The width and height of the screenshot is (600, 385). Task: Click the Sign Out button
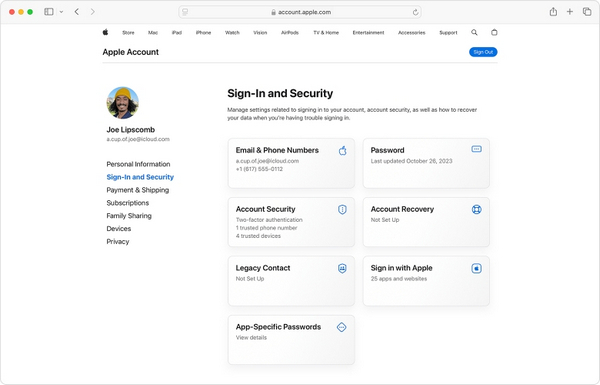click(483, 52)
